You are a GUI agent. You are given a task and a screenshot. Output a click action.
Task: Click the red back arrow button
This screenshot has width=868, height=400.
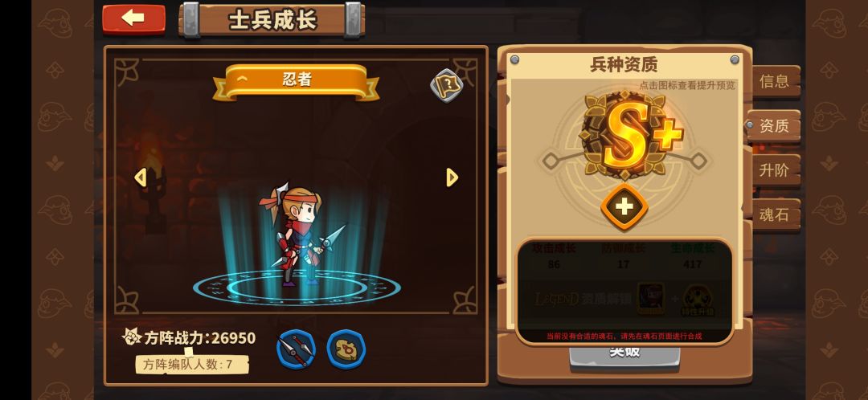coord(133,18)
